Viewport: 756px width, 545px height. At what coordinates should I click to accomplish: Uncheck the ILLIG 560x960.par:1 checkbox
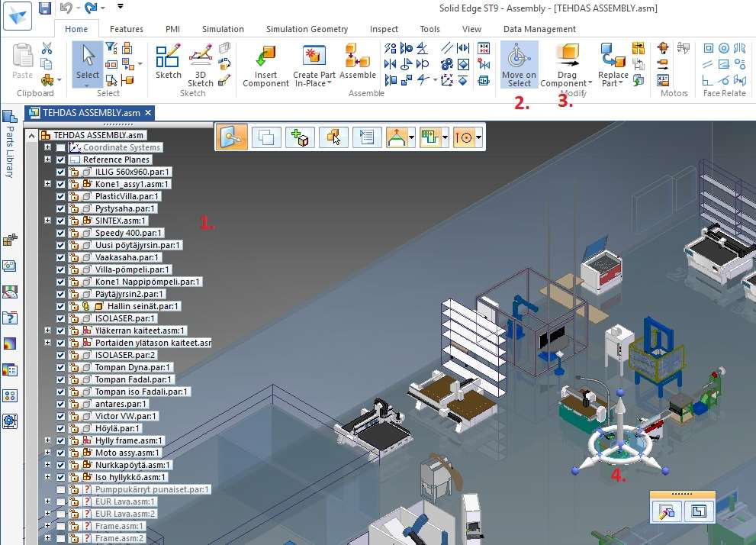coord(60,172)
